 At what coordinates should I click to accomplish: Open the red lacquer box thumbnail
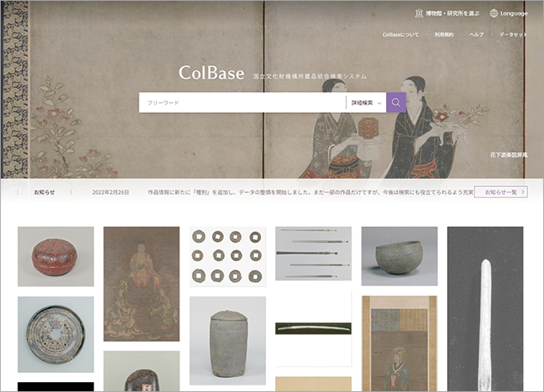pyautogui.click(x=56, y=256)
